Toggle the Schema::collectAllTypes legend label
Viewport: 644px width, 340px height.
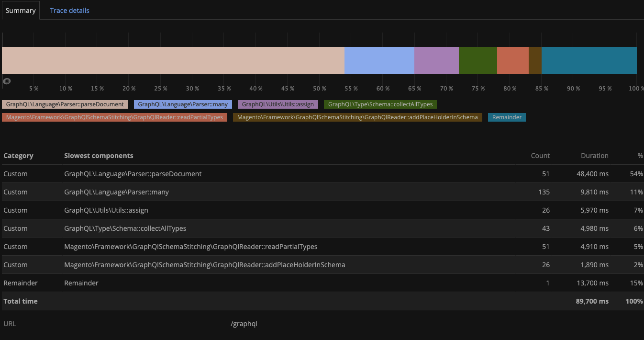point(380,104)
